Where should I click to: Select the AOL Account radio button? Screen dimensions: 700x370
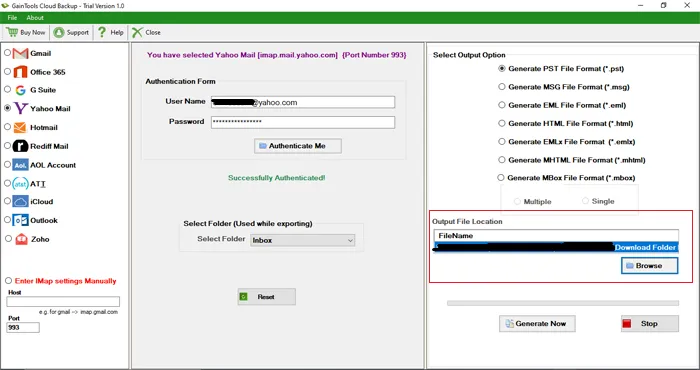click(8, 164)
